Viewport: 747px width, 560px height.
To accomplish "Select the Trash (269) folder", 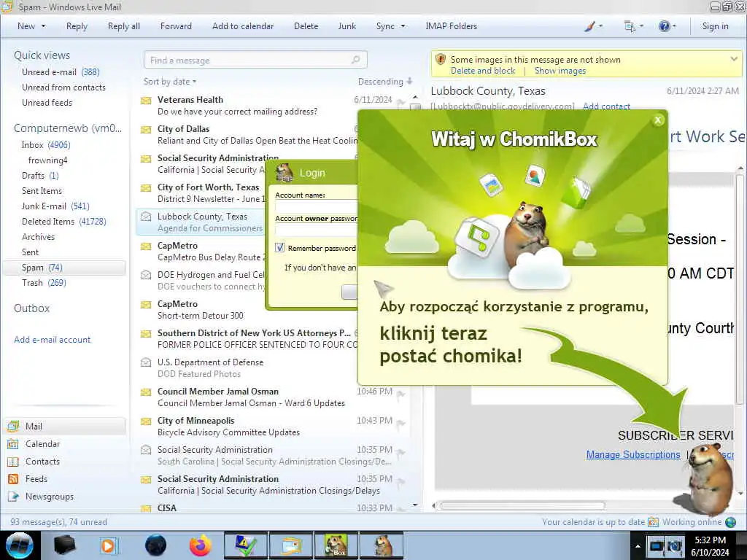I will pyautogui.click(x=44, y=283).
